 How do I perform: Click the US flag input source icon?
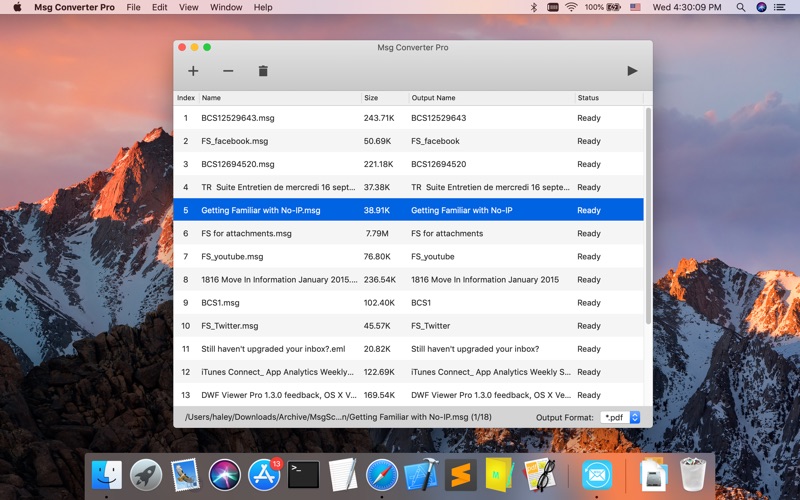[x=635, y=7]
